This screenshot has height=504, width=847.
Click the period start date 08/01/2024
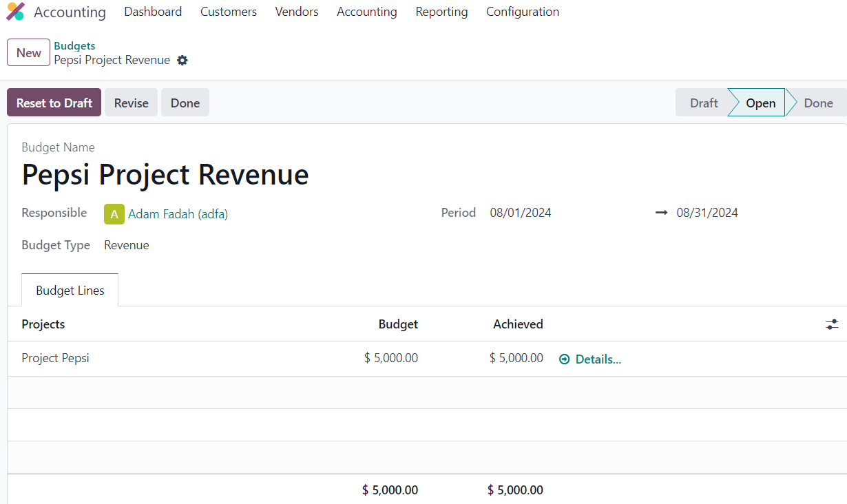pyautogui.click(x=521, y=213)
